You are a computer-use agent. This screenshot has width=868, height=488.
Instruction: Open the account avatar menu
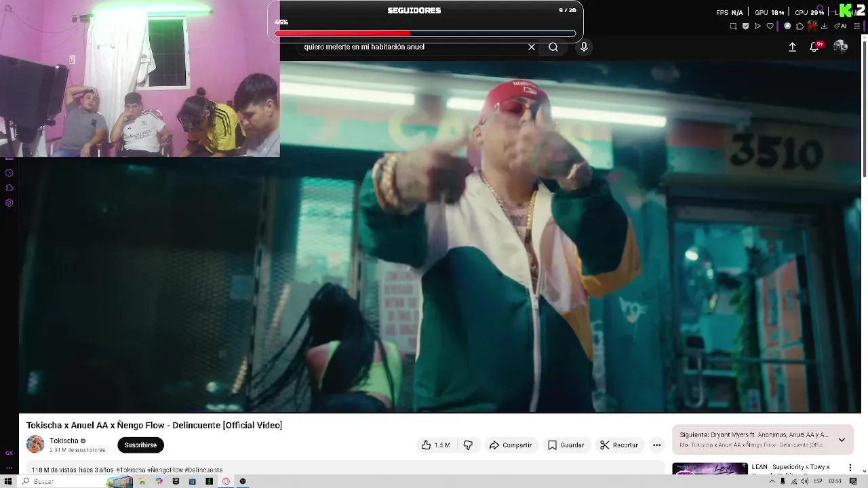tap(841, 46)
